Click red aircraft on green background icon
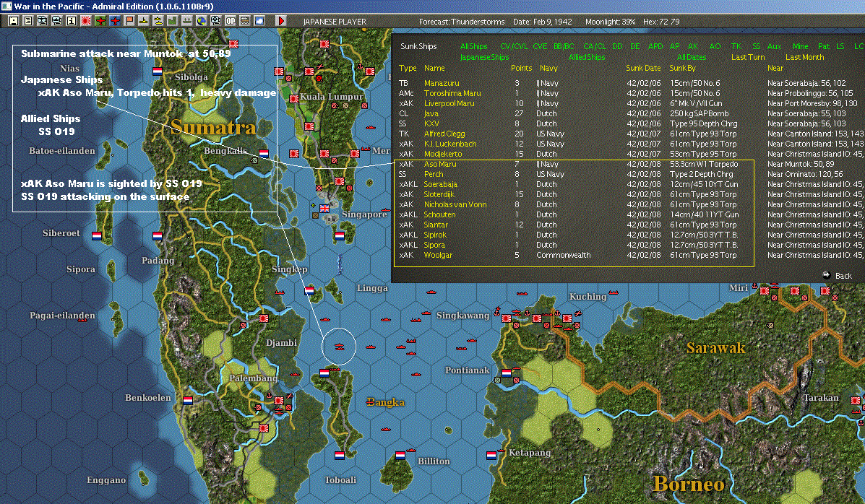The image size is (865, 504). tap(100, 21)
